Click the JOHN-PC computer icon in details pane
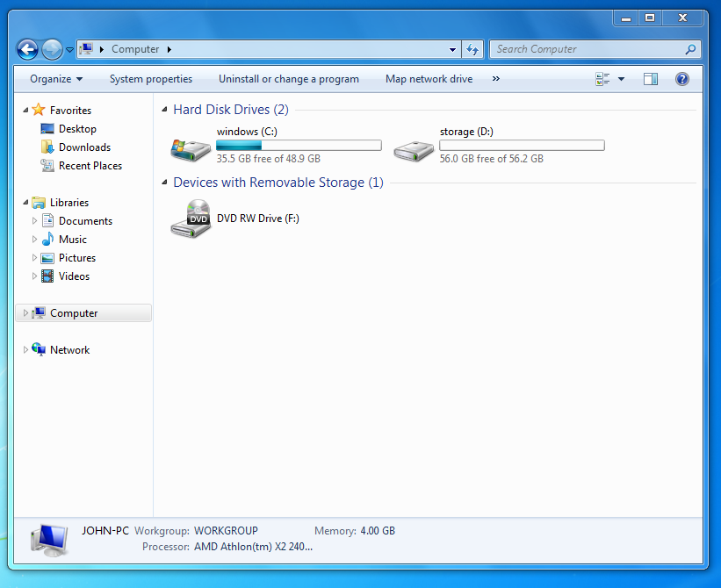The width and height of the screenshot is (721, 588). (x=49, y=540)
